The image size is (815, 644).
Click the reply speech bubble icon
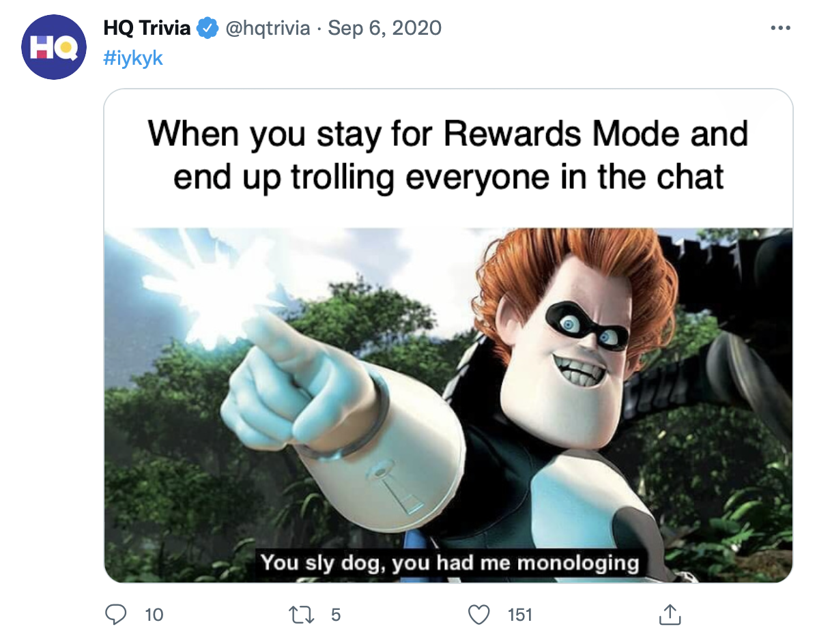(115, 615)
